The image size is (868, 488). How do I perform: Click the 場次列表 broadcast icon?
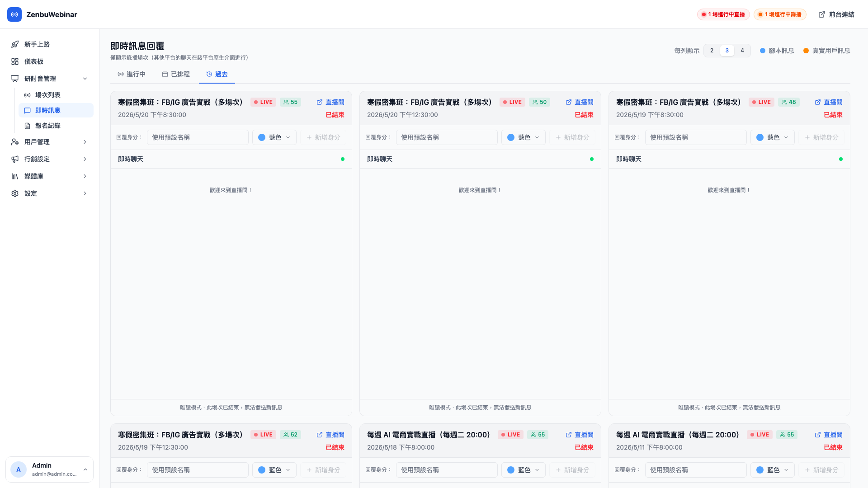[27, 95]
